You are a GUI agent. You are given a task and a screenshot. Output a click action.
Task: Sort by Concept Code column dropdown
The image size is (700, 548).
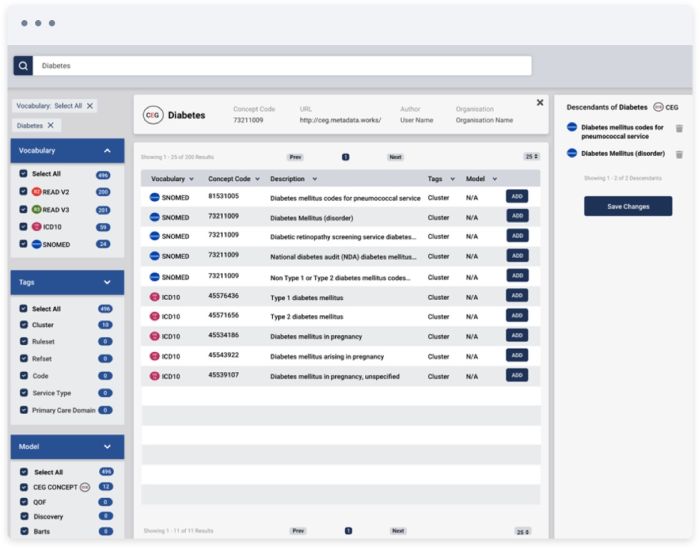[x=258, y=179]
